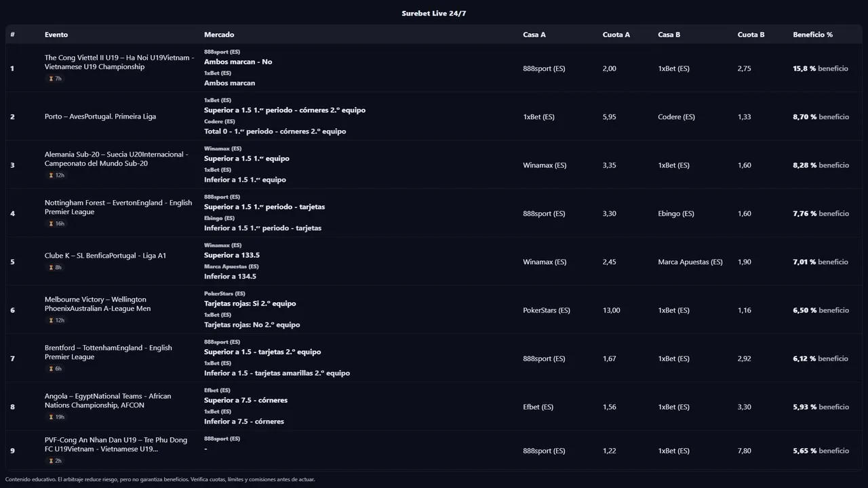Click the 8h hourglass icon under Clube K
868x488 pixels.
[51, 268]
